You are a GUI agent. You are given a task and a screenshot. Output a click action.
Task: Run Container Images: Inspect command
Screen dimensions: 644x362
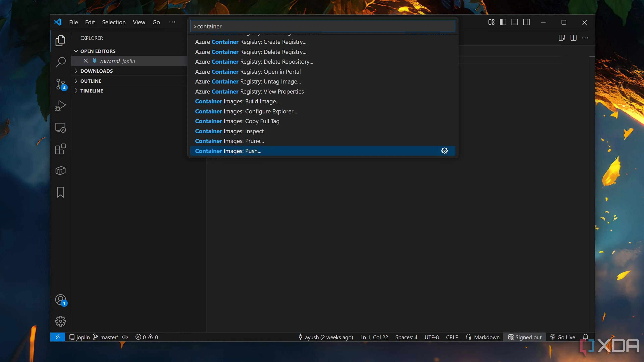pyautogui.click(x=323, y=131)
